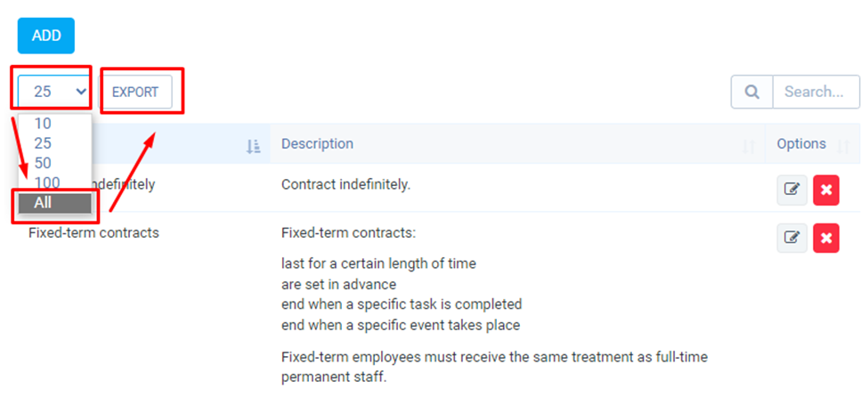
Task: Choose 50 in the page length list
Action: (x=43, y=163)
